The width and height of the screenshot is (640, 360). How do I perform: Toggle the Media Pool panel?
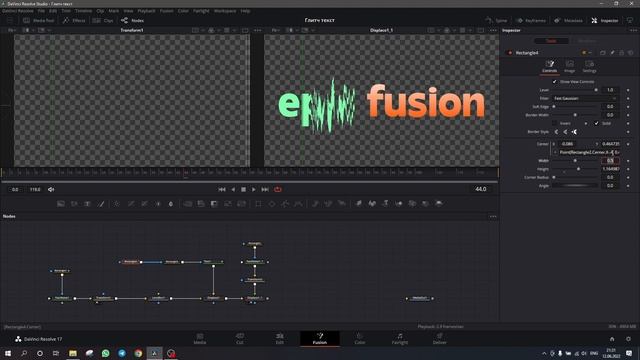coord(39,20)
